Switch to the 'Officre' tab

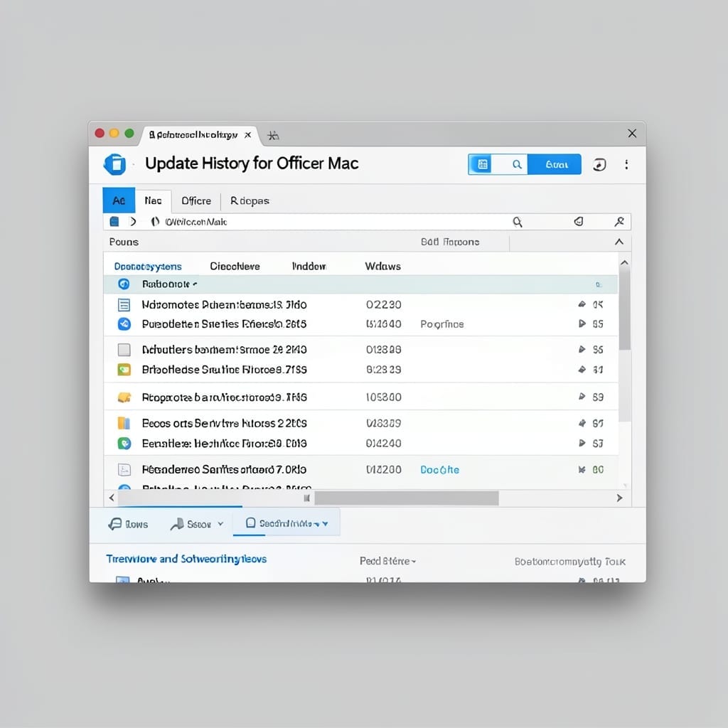click(196, 200)
